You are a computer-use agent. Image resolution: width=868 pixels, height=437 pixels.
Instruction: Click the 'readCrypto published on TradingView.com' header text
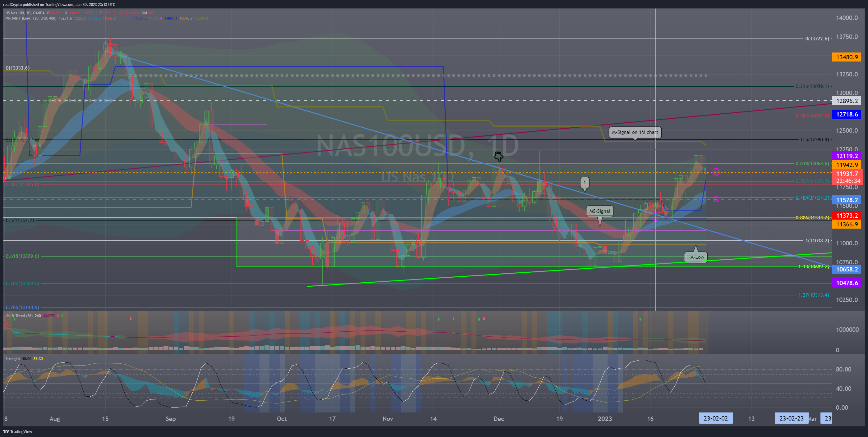38,4
